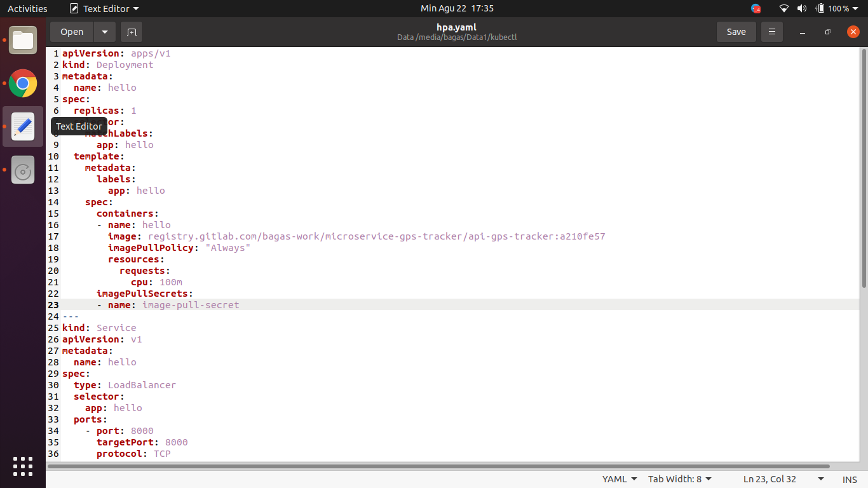
Task: Open the Tab Width: 8 dropdown
Action: 680,479
